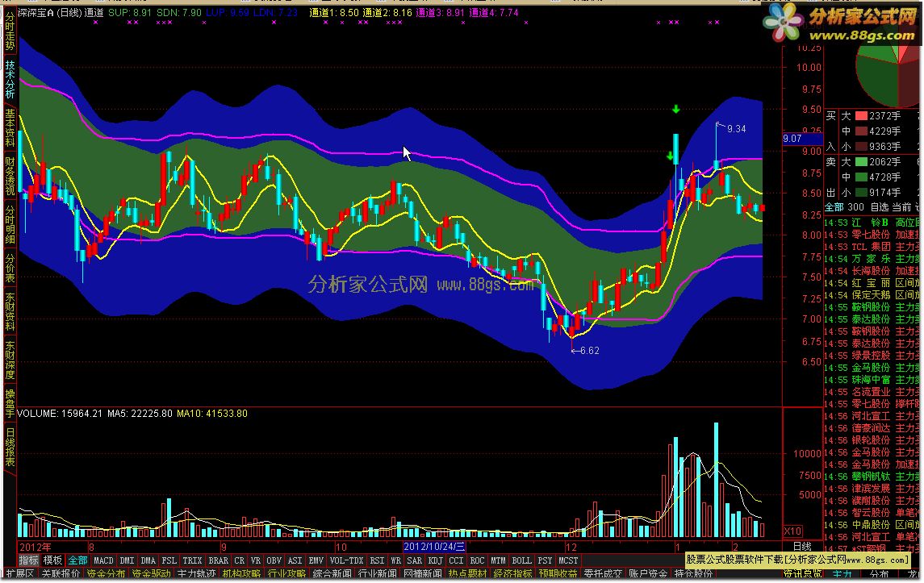Switch indicator to BRAR
This screenshot has height=583, width=924.
pyautogui.click(x=218, y=560)
